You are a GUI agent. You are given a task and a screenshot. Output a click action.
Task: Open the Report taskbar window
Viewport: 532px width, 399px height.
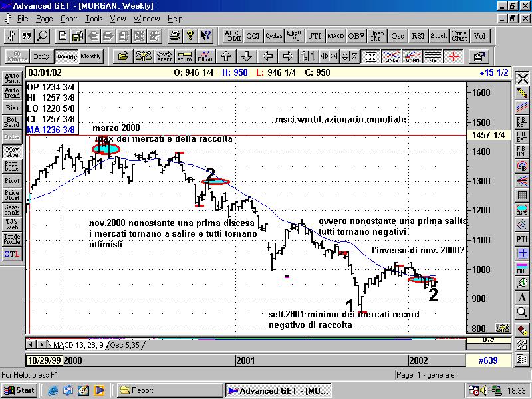[170, 390]
